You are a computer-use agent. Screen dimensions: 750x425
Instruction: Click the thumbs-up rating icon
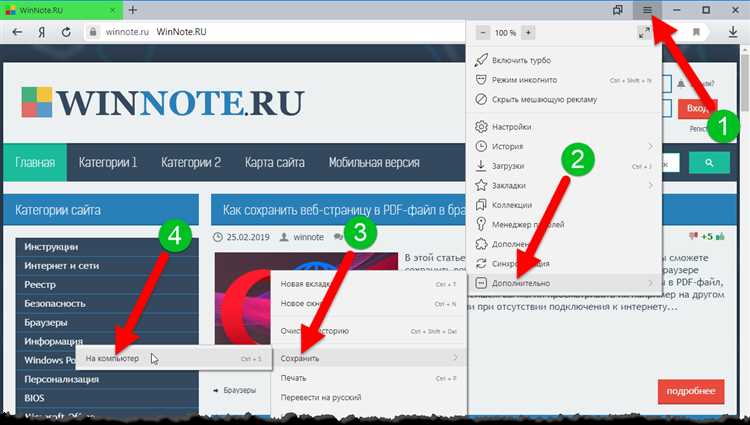click(x=720, y=236)
